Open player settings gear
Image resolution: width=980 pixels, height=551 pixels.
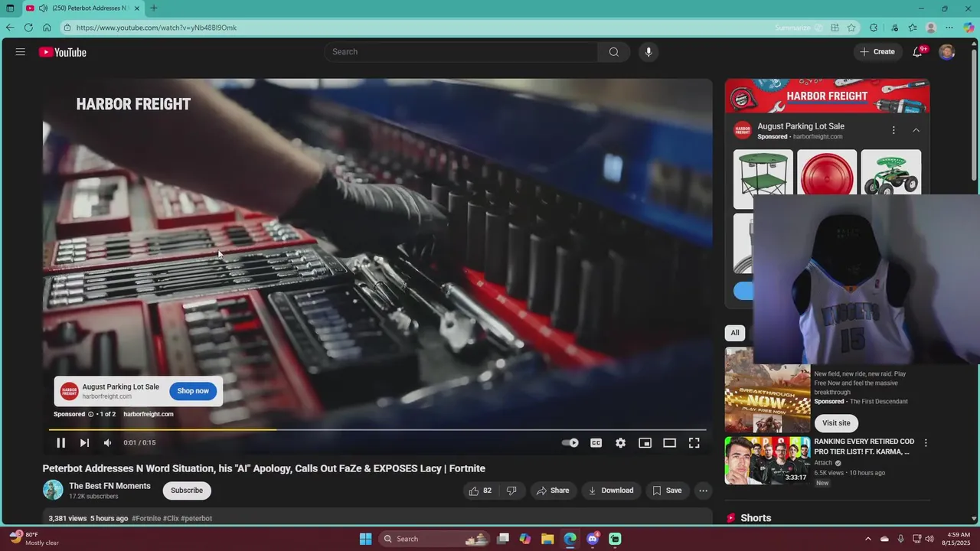(x=621, y=443)
